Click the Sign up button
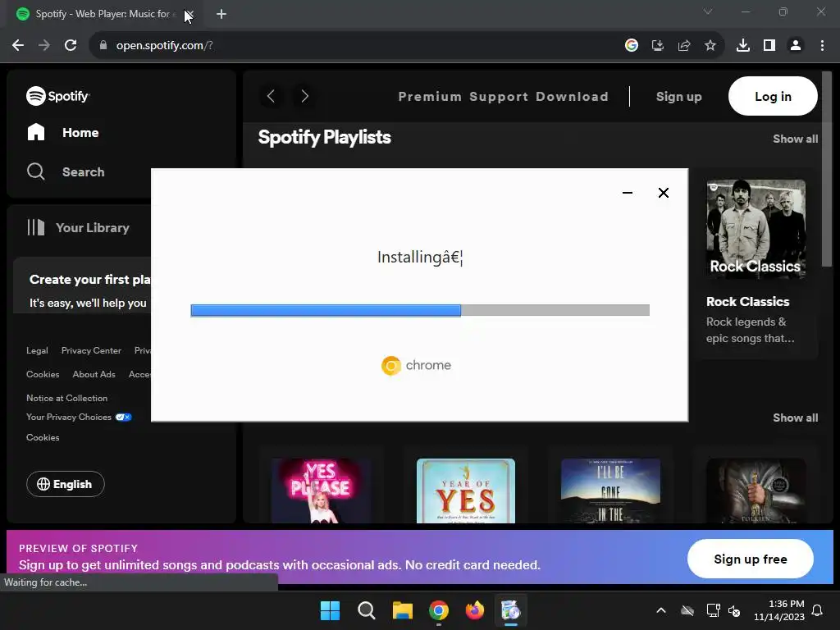This screenshot has height=630, width=840. [678, 97]
